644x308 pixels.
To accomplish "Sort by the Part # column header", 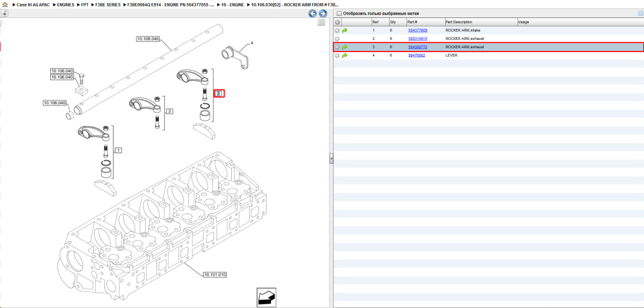I will (425, 22).
